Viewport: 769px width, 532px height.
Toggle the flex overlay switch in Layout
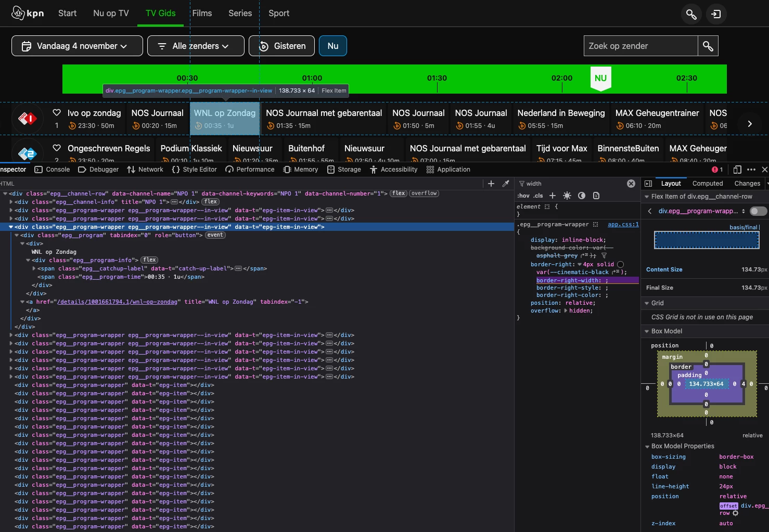click(758, 211)
